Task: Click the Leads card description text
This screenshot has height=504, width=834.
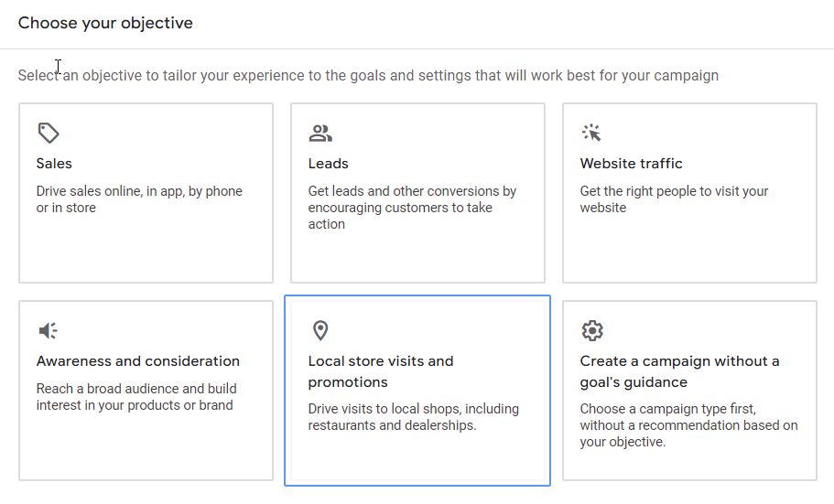Action: (x=412, y=208)
